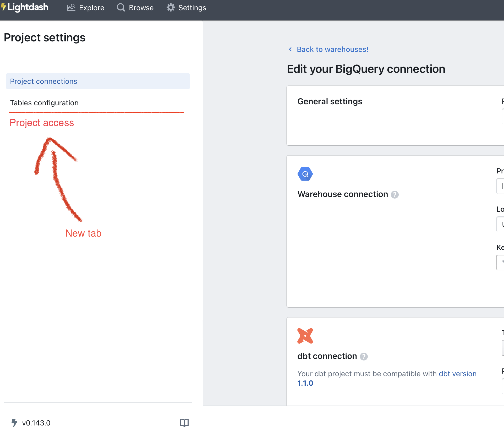The image size is (504, 437).
Task: Click the Project name input under General settings
Action: click(502, 116)
